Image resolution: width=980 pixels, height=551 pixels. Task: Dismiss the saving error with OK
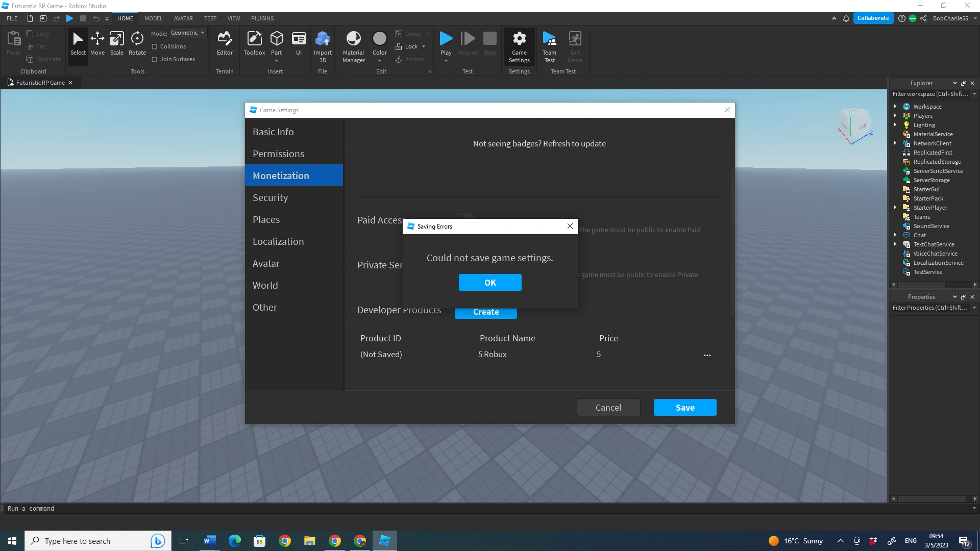pyautogui.click(x=489, y=282)
